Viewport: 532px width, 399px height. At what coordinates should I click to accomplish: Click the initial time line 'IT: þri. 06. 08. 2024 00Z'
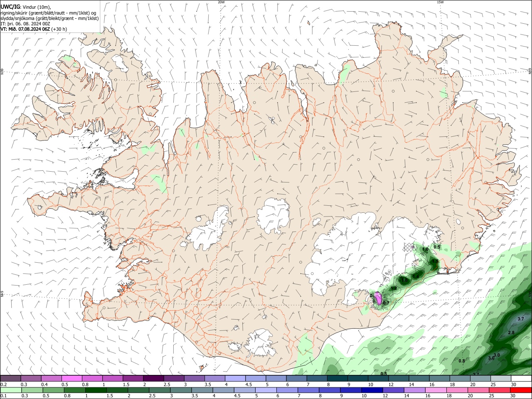pyautogui.click(x=25, y=24)
